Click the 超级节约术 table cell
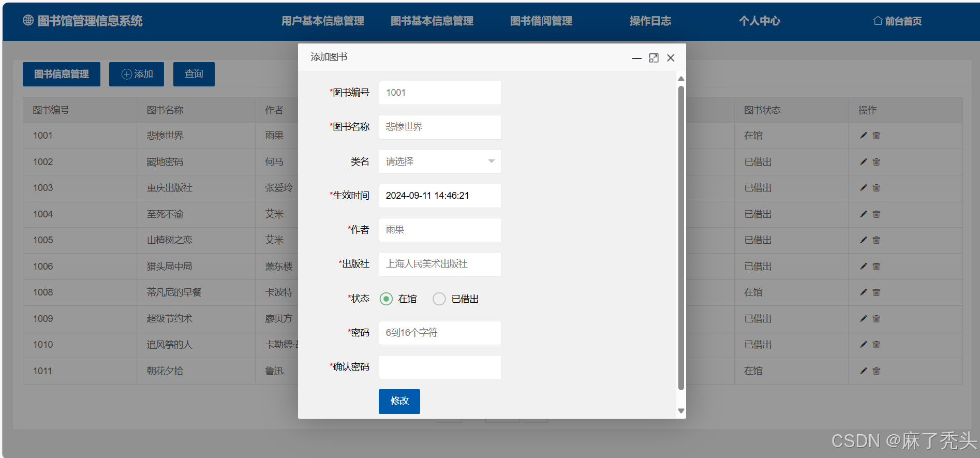Screen dimensions: 980x458 pyautogui.click(x=196, y=319)
